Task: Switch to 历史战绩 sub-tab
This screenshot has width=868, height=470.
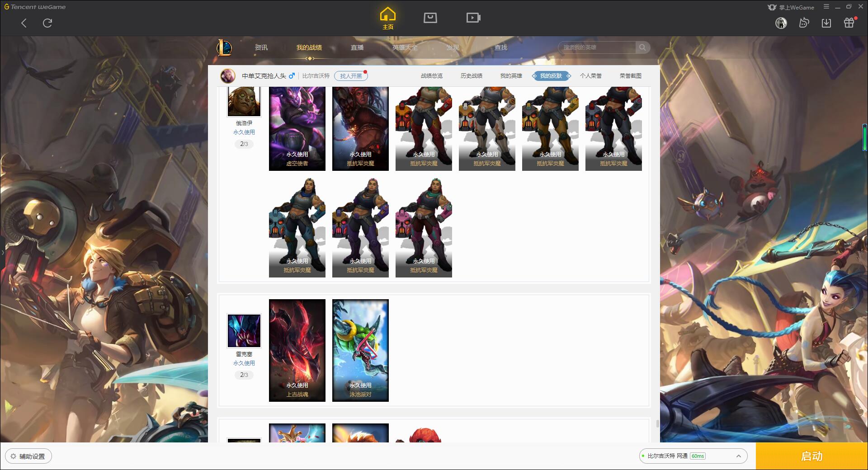Action: (x=472, y=76)
